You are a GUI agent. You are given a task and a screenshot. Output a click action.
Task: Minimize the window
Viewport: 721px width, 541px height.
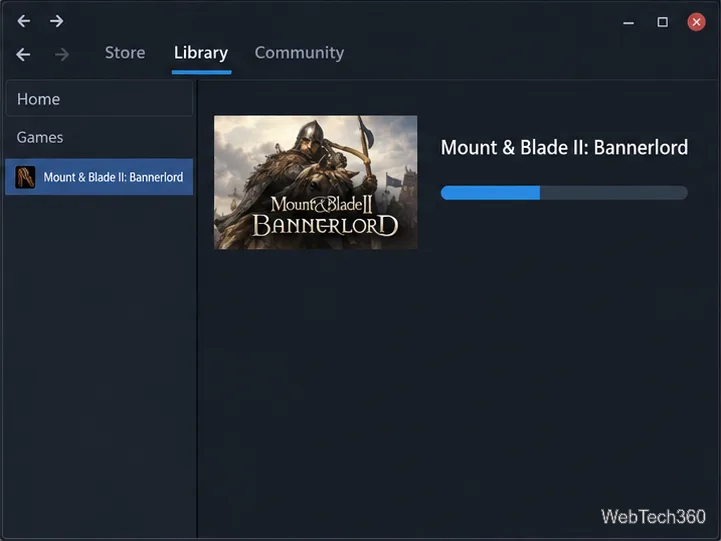[629, 22]
